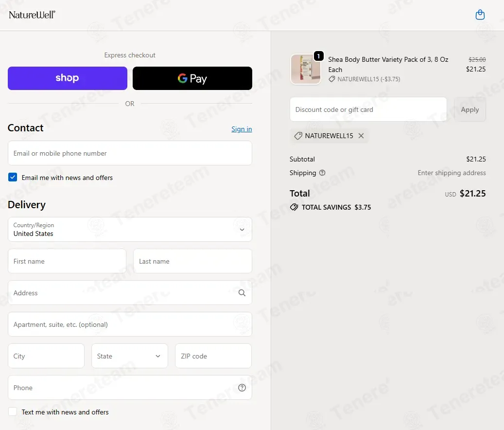504x430 pixels.
Task: Focus the City field
Action: click(46, 356)
